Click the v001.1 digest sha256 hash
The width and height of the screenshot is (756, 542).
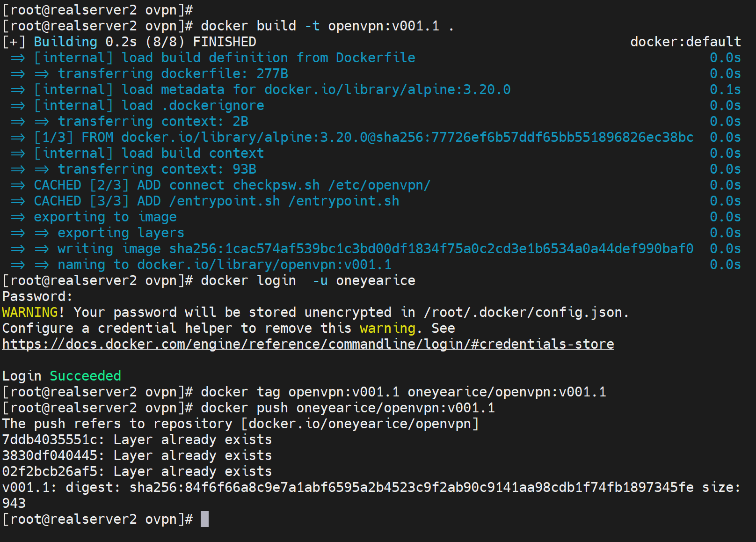click(411, 487)
